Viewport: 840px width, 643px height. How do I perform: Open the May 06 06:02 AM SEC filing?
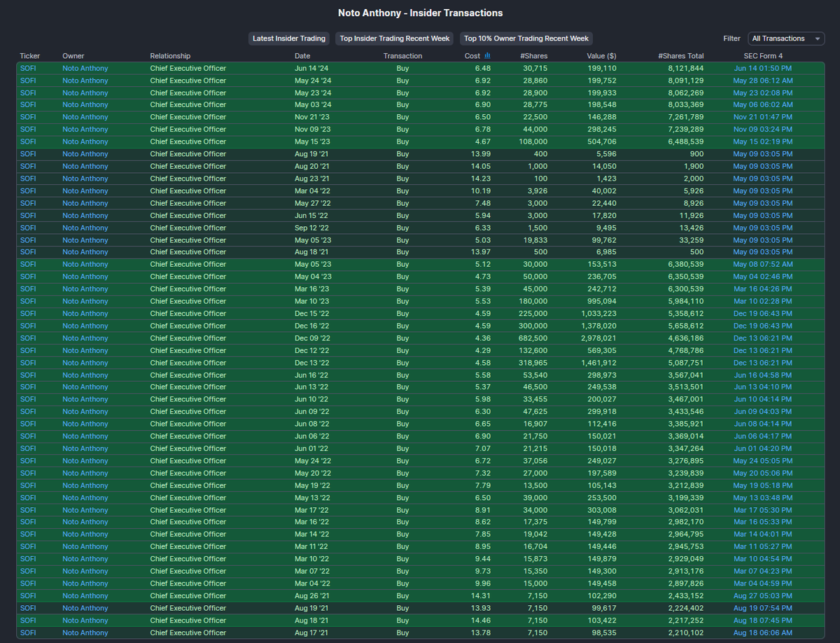[x=763, y=105]
